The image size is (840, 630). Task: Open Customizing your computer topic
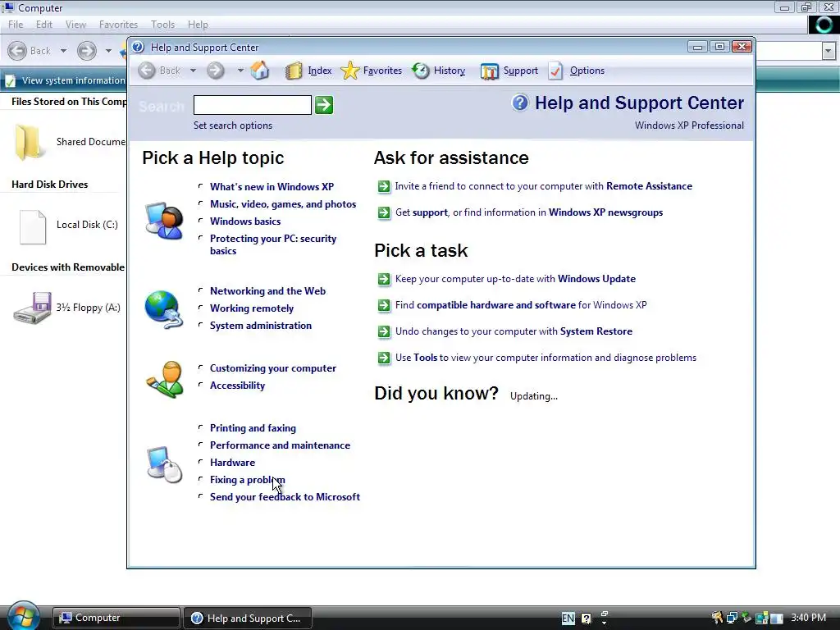272,368
